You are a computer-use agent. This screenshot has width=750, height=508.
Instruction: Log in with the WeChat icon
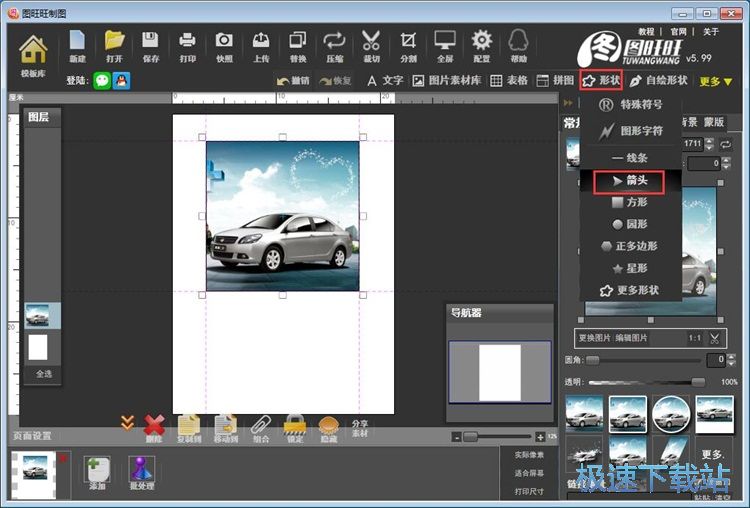pyautogui.click(x=102, y=80)
